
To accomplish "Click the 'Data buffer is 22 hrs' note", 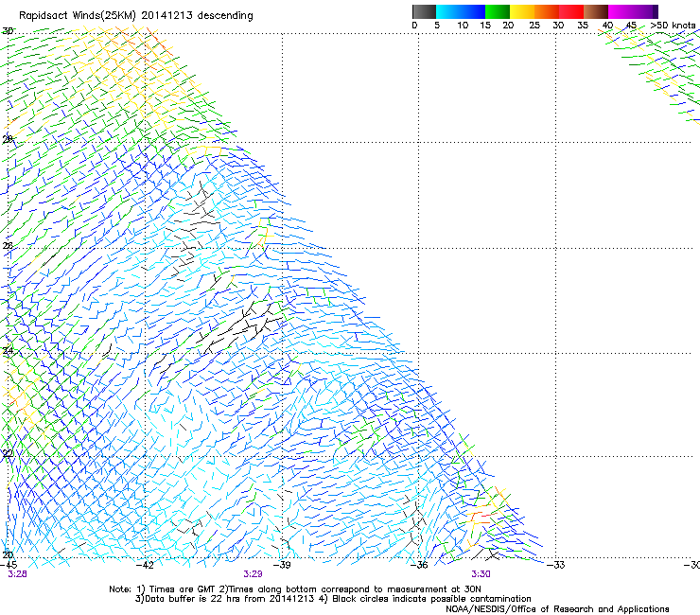I will click(x=333, y=599).
